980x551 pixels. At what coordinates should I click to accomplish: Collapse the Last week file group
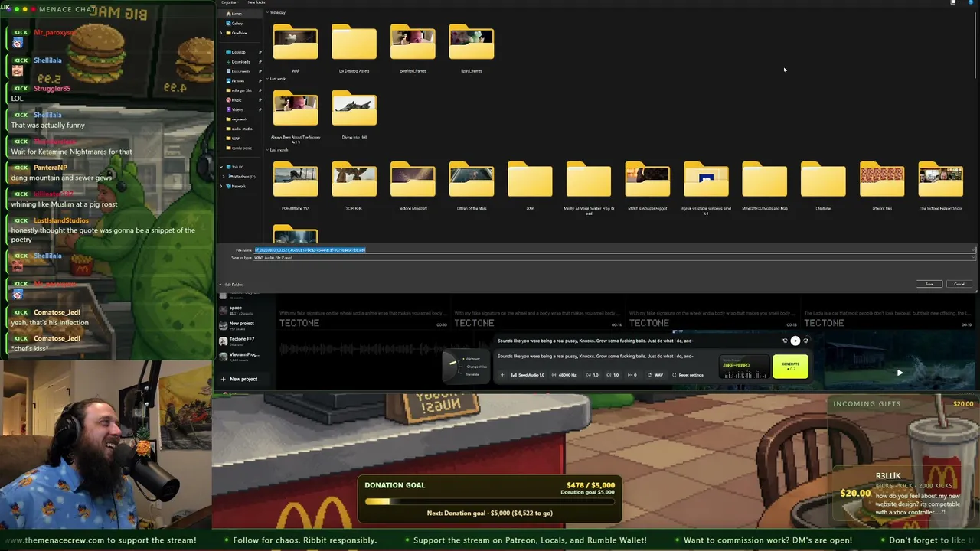click(x=267, y=79)
